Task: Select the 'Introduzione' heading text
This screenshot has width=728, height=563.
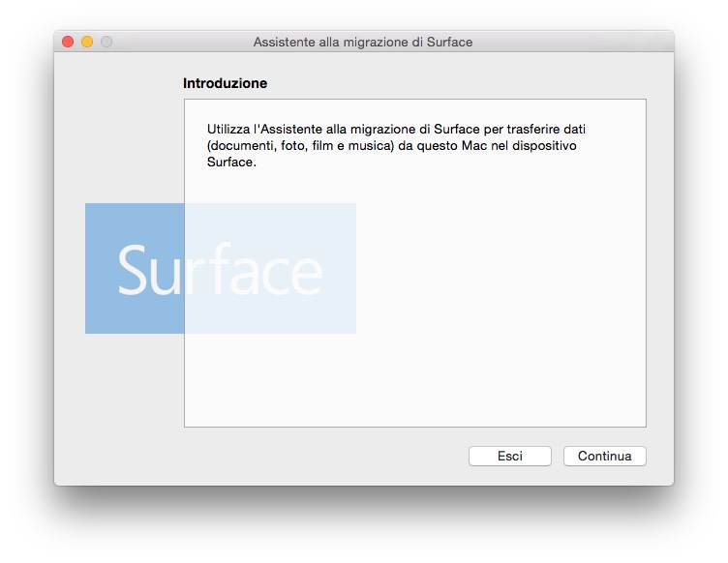Action: pos(226,83)
